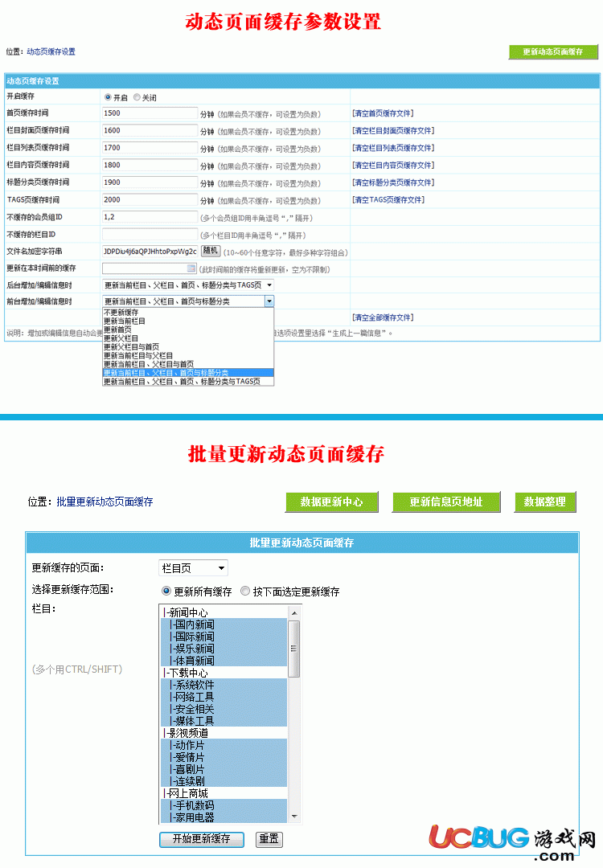Pick list option ending with 标题分类与TAGS页

pos(188,382)
